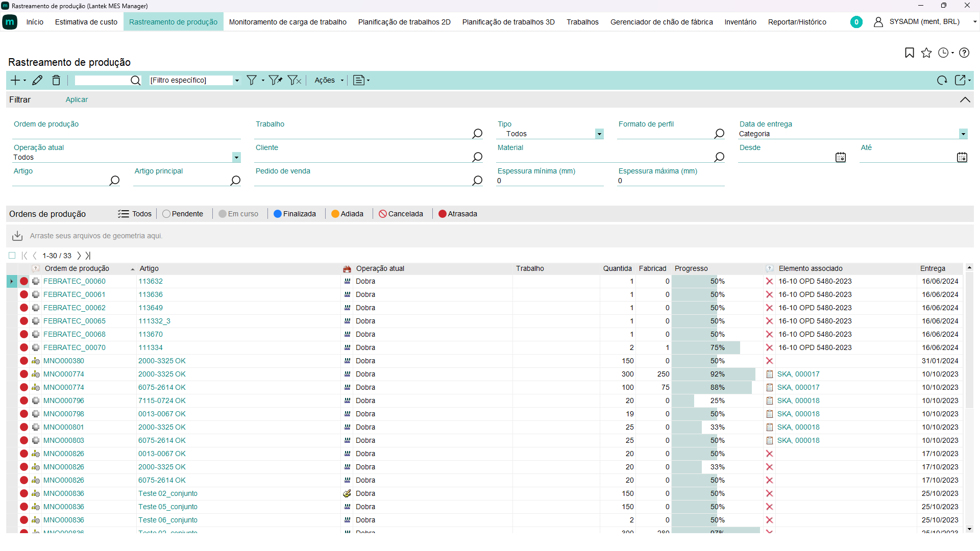This screenshot has width=980, height=551.
Task: Click the edit pencil icon
Action: tap(37, 80)
